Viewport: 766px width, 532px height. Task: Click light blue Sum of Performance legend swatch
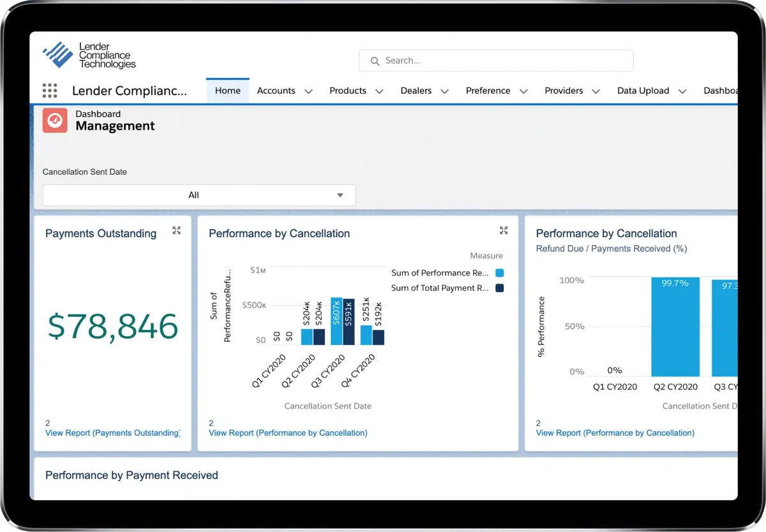(x=499, y=273)
